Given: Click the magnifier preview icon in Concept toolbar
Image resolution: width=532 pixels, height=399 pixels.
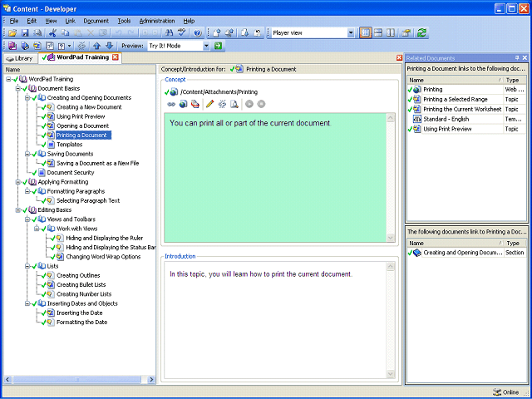Looking at the screenshot, I should [234, 104].
